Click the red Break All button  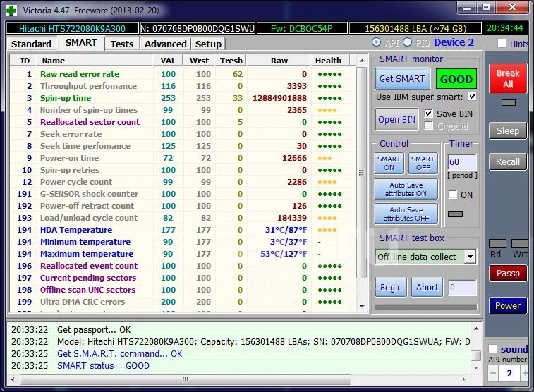[x=507, y=78]
